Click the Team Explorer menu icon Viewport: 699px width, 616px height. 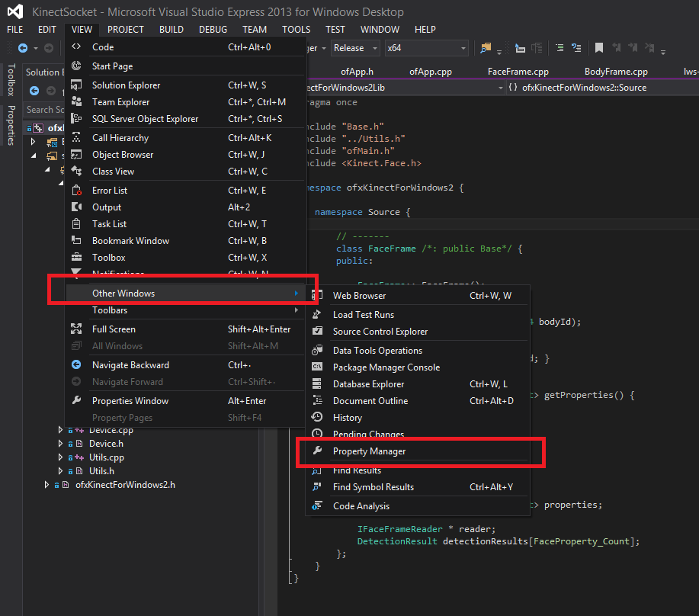[x=76, y=101]
